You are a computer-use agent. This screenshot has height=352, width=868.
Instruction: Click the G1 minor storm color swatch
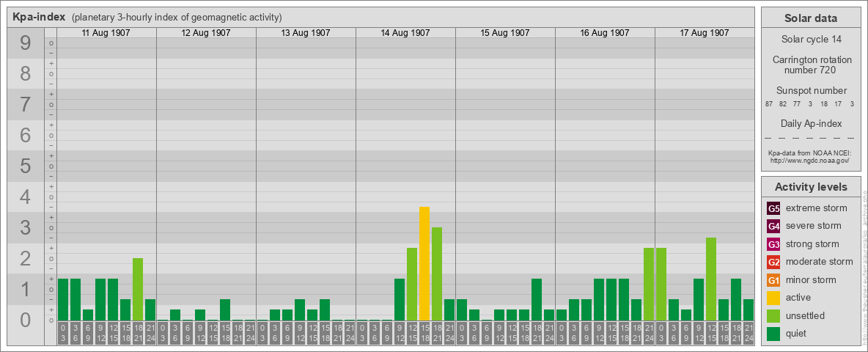(x=773, y=280)
